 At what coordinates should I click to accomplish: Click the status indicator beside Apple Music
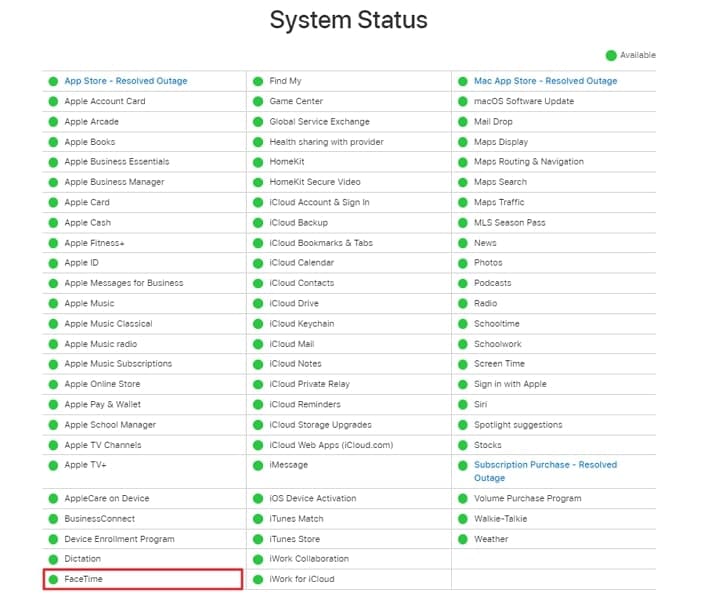pos(53,303)
